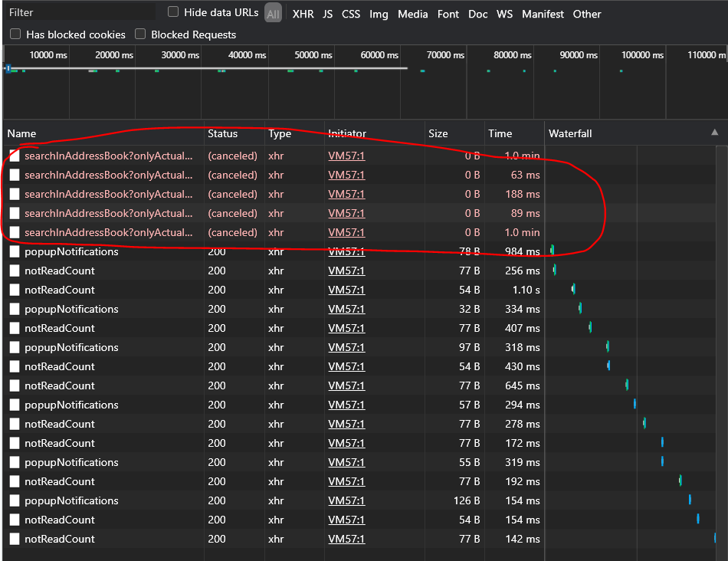Sort requests by Size column

[x=454, y=134]
